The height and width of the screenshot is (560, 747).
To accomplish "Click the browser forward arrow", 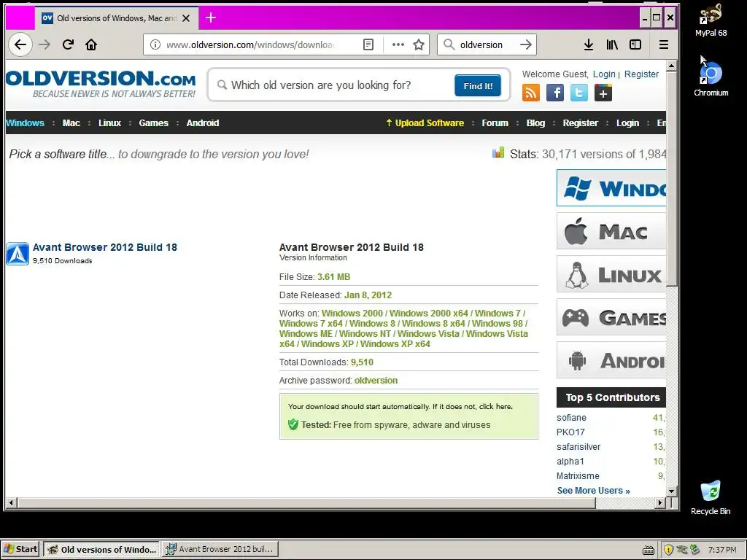I will pyautogui.click(x=44, y=44).
